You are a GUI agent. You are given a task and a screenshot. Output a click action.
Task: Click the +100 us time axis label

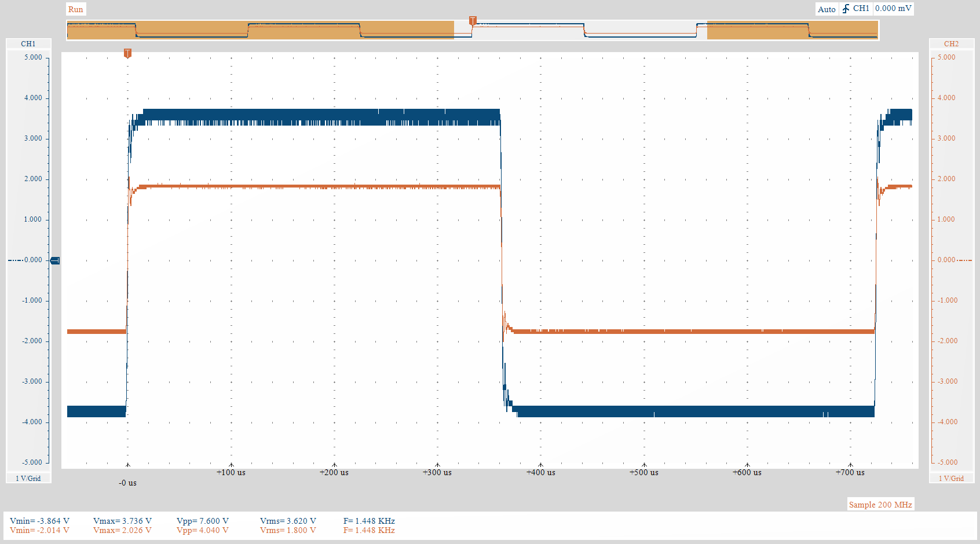pos(231,472)
